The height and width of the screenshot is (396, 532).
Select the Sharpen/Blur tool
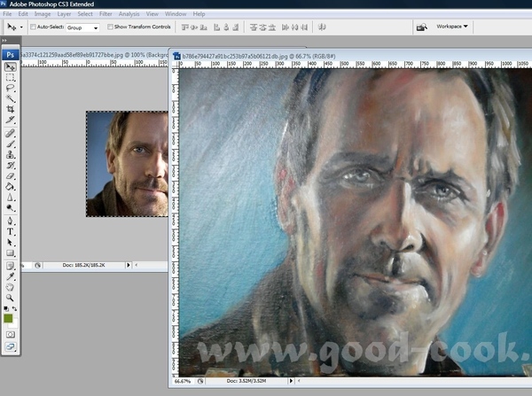point(10,198)
